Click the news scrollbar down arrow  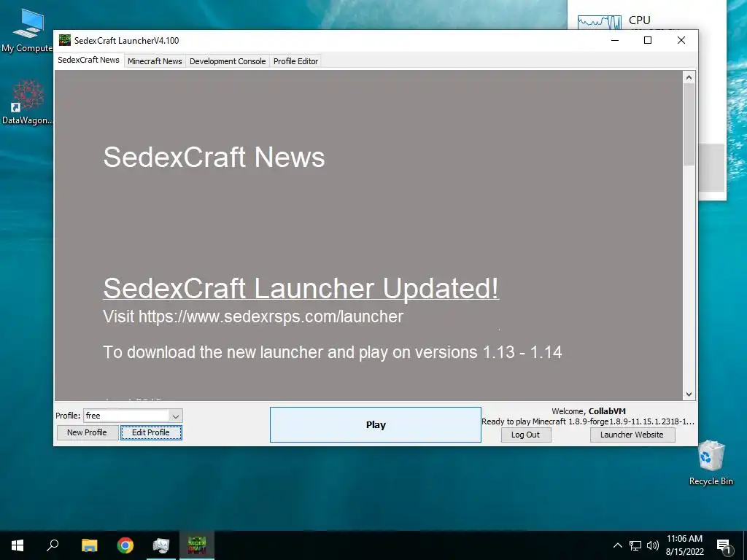[x=689, y=394]
